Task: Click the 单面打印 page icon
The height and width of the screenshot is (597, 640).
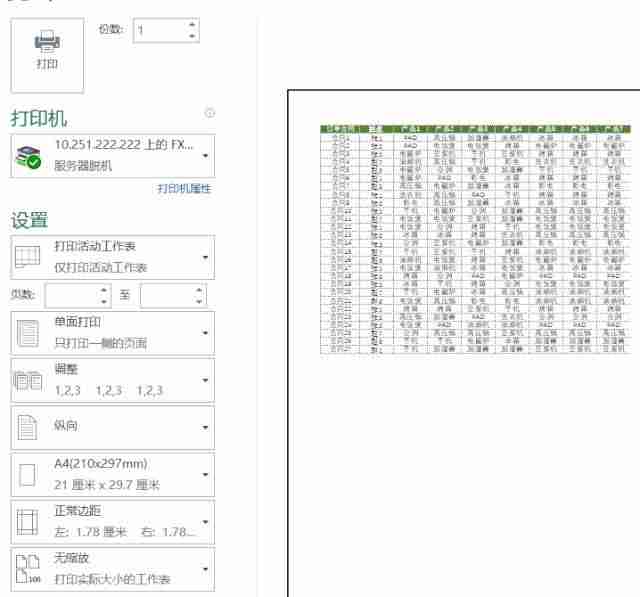Action: (x=27, y=333)
